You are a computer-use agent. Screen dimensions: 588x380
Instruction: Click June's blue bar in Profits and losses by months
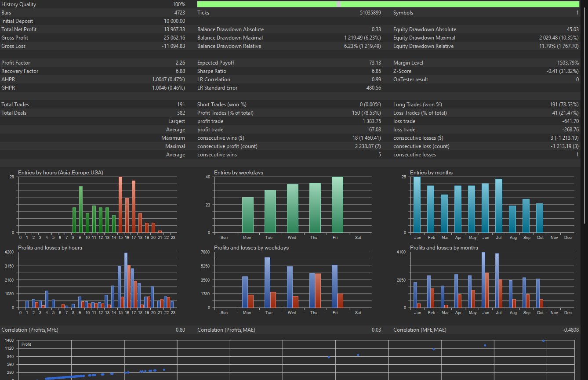click(x=483, y=280)
